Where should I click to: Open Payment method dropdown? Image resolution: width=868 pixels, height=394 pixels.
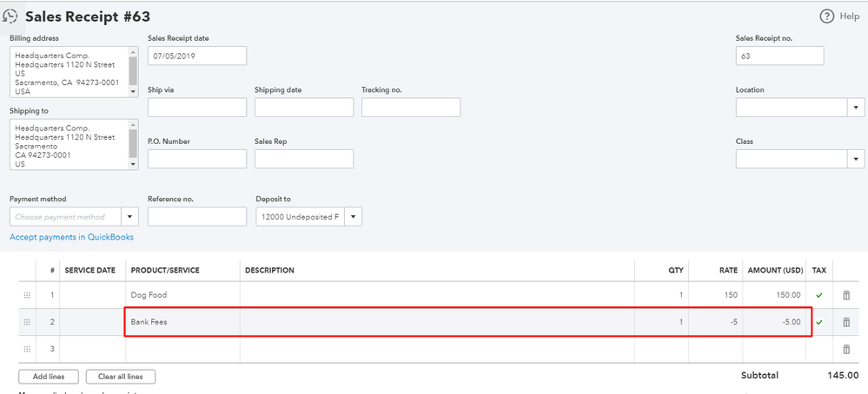click(130, 217)
